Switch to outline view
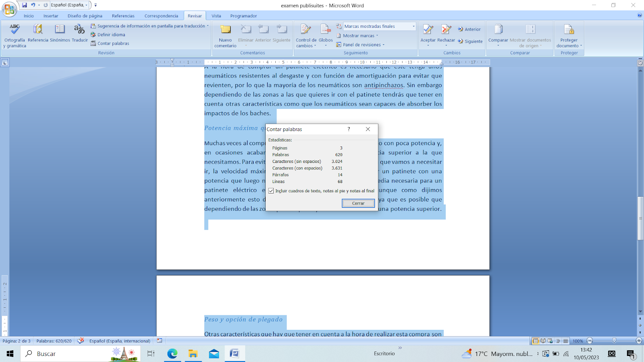Viewport: 644px width, 362px height. point(558,341)
